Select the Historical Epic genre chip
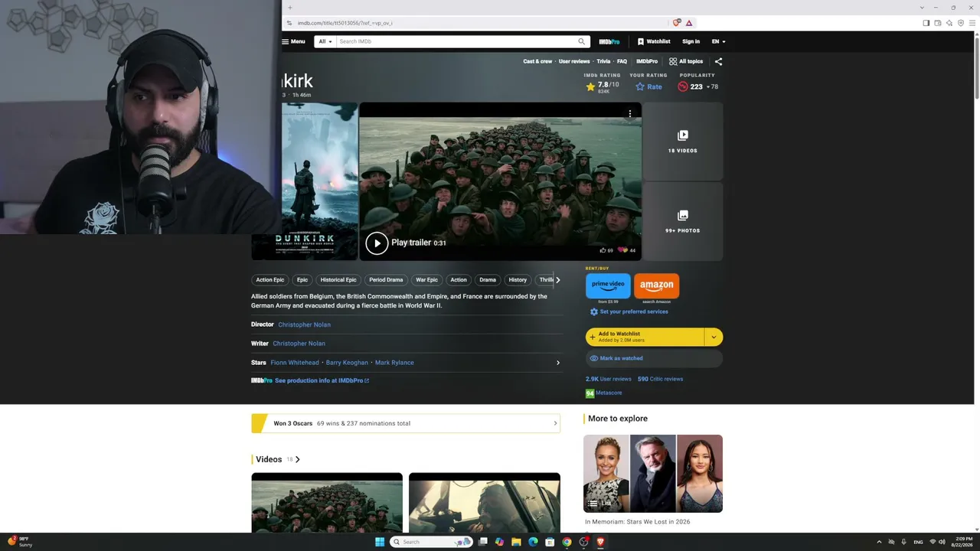 (338, 280)
